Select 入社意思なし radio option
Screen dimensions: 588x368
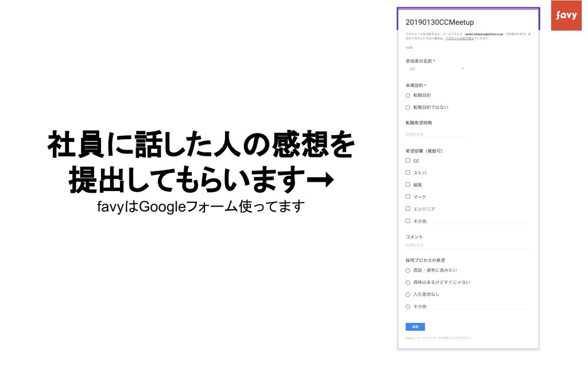click(x=408, y=294)
